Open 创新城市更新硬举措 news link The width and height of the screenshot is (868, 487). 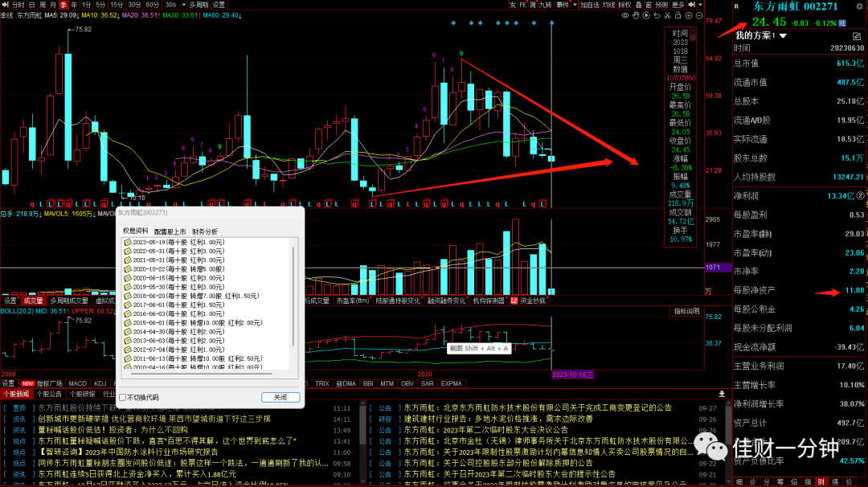(x=154, y=419)
